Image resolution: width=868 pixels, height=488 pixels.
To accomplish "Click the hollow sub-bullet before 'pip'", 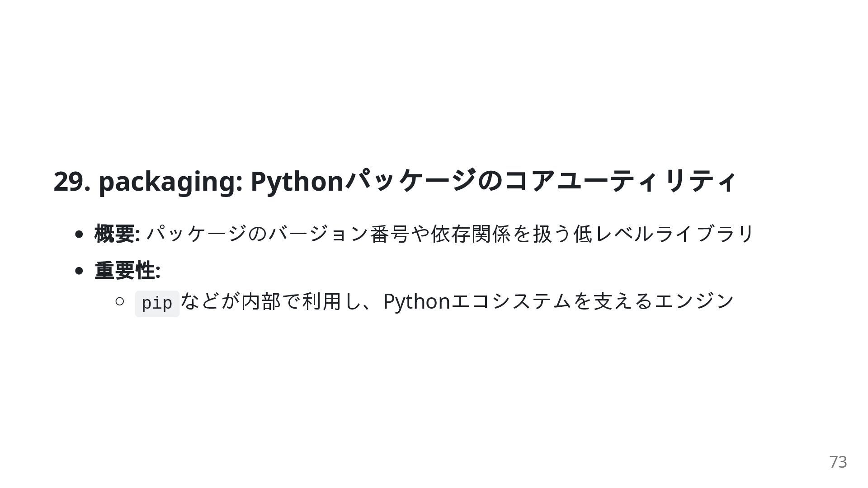I will 119,301.
